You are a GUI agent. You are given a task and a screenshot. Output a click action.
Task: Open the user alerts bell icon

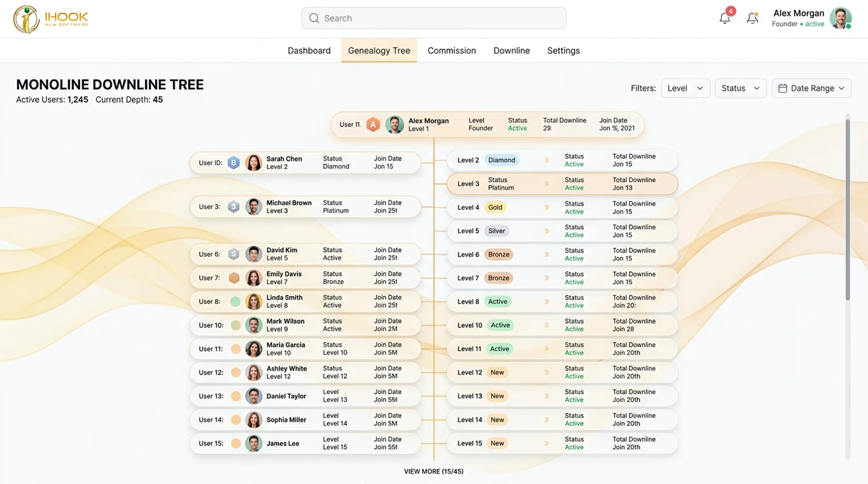point(752,18)
